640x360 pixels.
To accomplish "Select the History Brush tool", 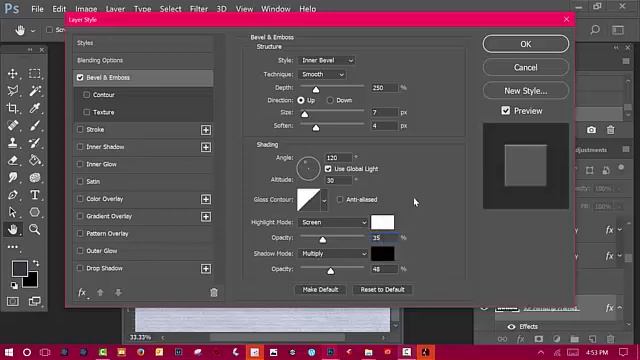I will coord(35,143).
